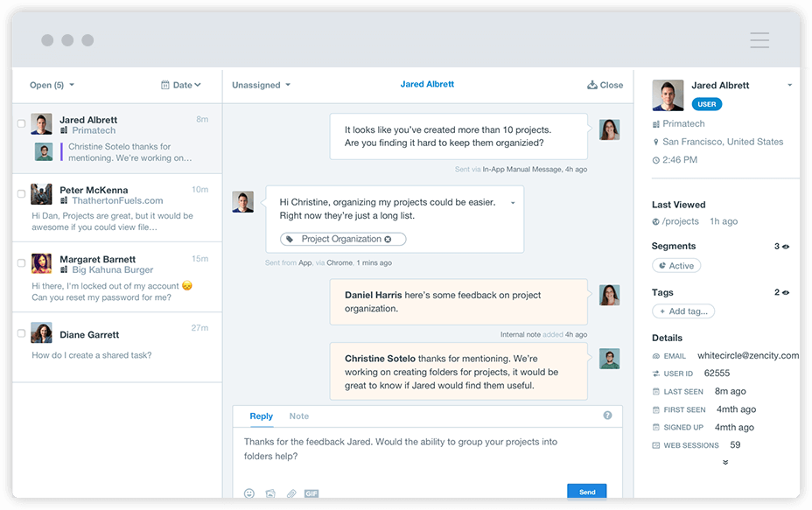The height and width of the screenshot is (510, 812).
Task: Select Peter McKenna's conversation checkbox
Action: pyautogui.click(x=20, y=194)
